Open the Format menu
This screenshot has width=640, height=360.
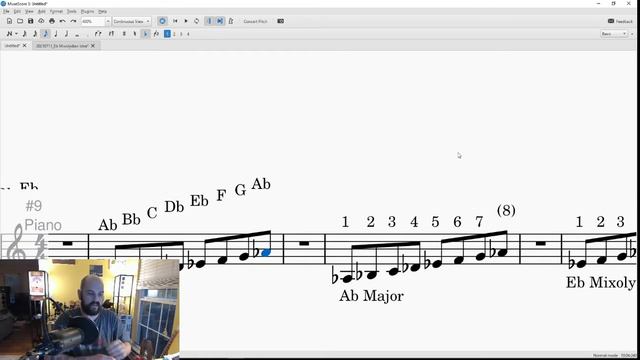click(56, 11)
